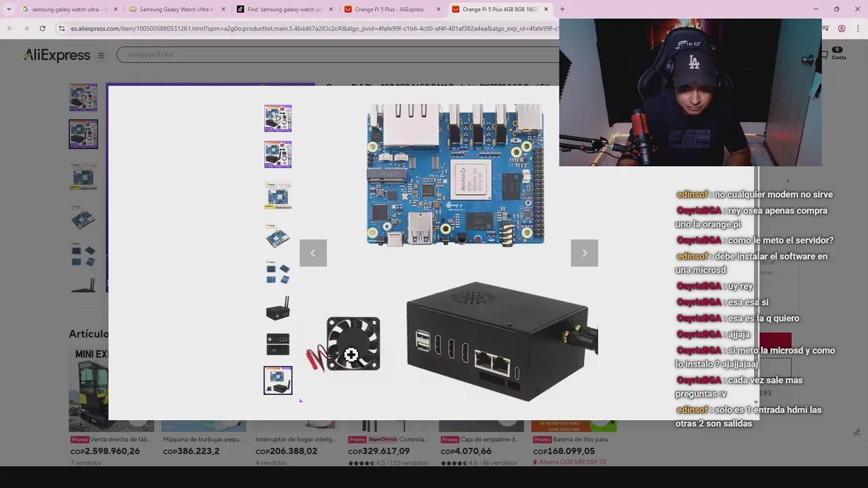
Task: Go to the AliExpress home logo
Action: (x=57, y=55)
